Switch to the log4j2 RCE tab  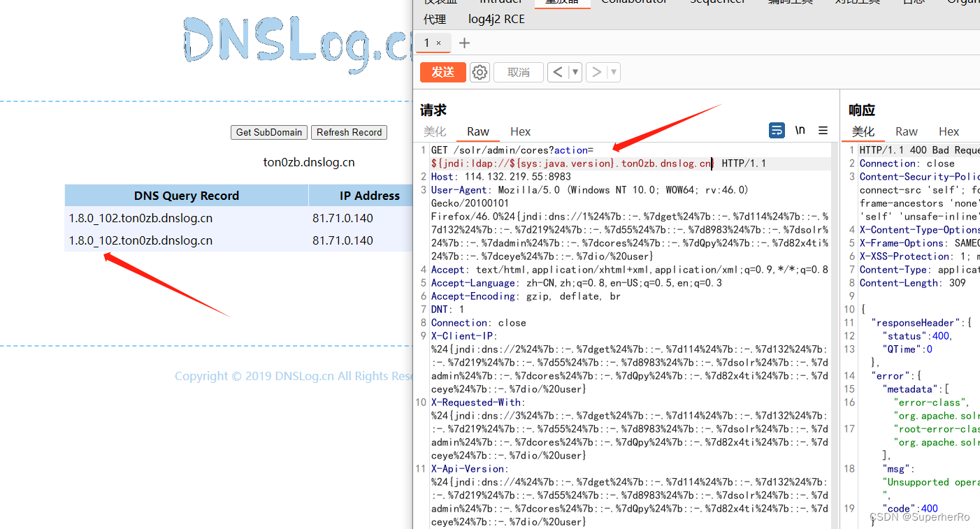click(496, 19)
